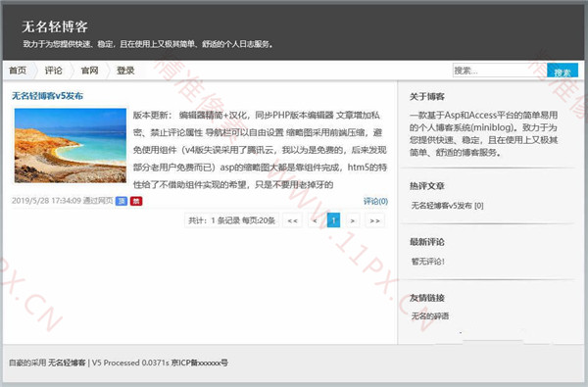This screenshot has width=588, height=387.
Task: Open the 无名的碎语 friendly link
Action: [430, 316]
